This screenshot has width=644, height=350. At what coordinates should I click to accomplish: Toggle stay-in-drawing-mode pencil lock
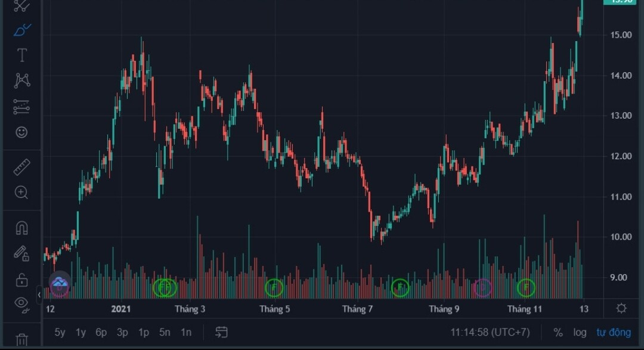coord(22,253)
